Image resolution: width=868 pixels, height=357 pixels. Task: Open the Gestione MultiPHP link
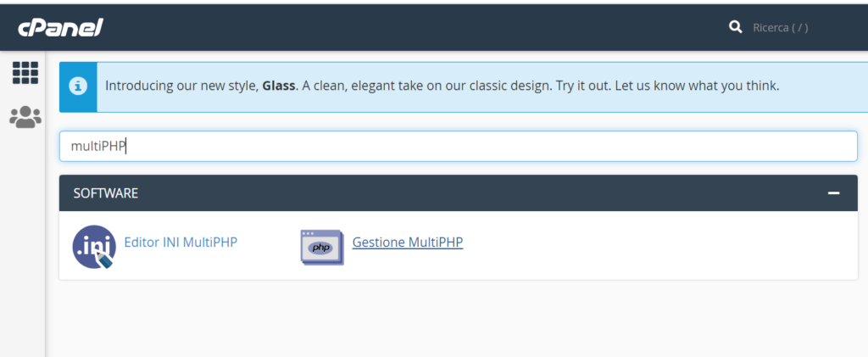pos(408,243)
